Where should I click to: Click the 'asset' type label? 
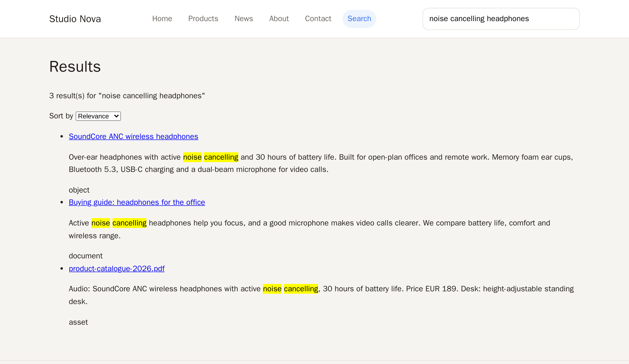(78, 322)
